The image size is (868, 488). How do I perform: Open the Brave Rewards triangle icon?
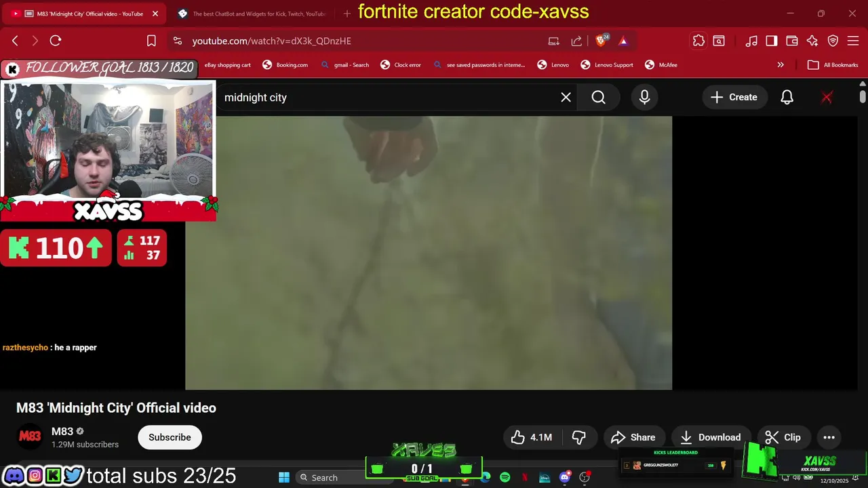click(x=623, y=41)
